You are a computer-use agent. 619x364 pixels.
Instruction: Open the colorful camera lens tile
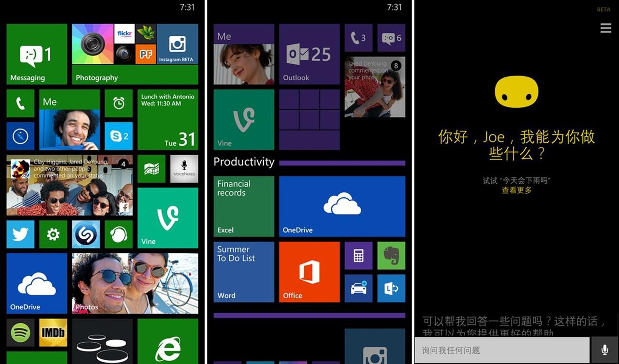click(x=93, y=44)
